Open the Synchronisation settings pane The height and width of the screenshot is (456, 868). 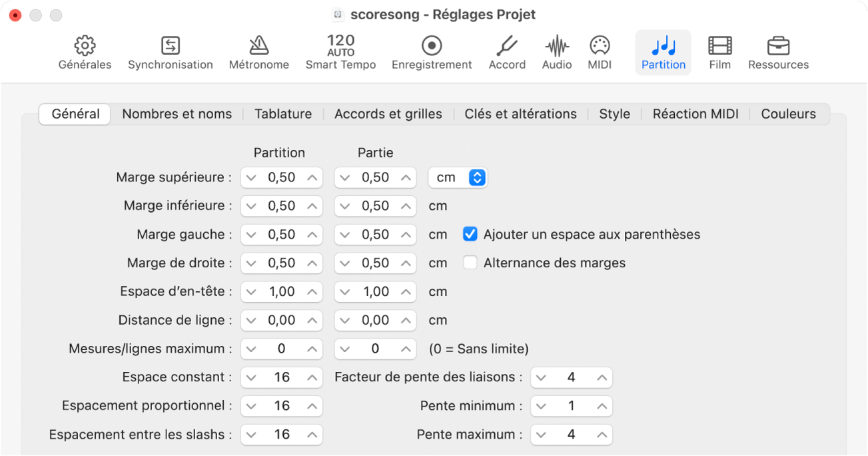tap(171, 53)
